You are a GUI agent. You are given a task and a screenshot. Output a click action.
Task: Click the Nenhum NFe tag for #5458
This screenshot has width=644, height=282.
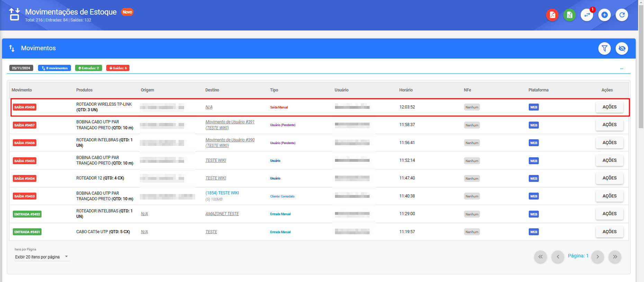click(x=472, y=107)
